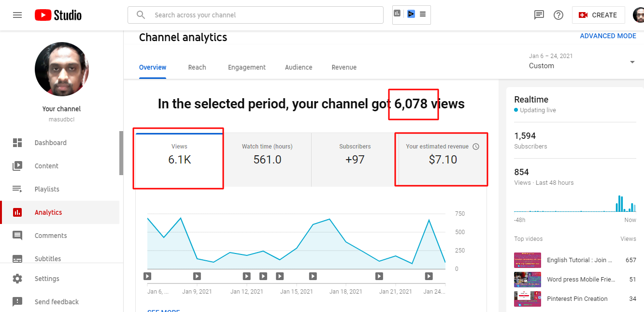Click the "657" views count

pyautogui.click(x=630, y=260)
